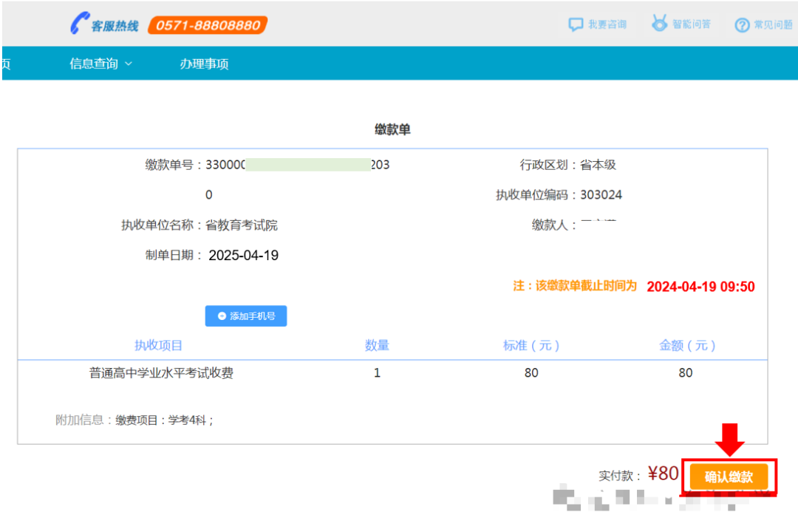
Task: Select the 普通高中学业水平考试收费 row
Action: point(161,373)
